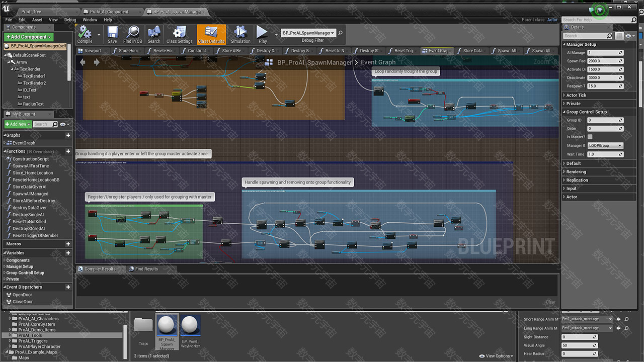Reset AI Manage value arrow icon
Viewport: 644px width, 362px height.
[x=621, y=52]
